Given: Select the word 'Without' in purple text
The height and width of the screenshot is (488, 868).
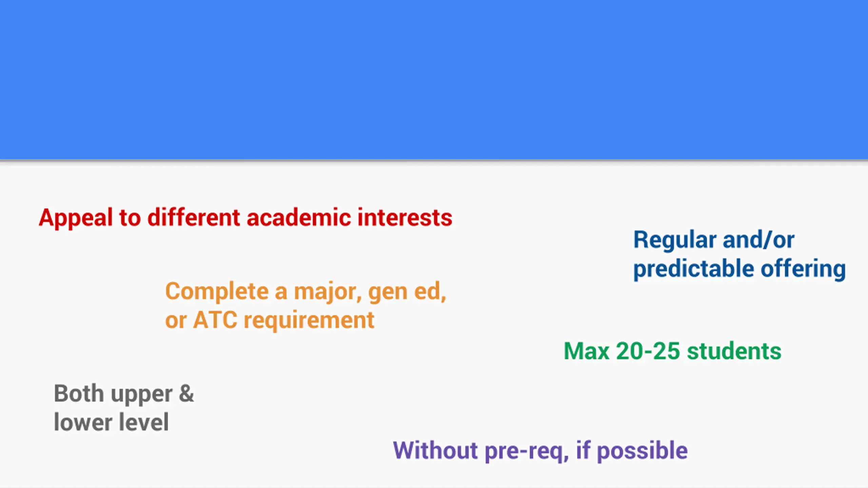Looking at the screenshot, I should click(435, 450).
